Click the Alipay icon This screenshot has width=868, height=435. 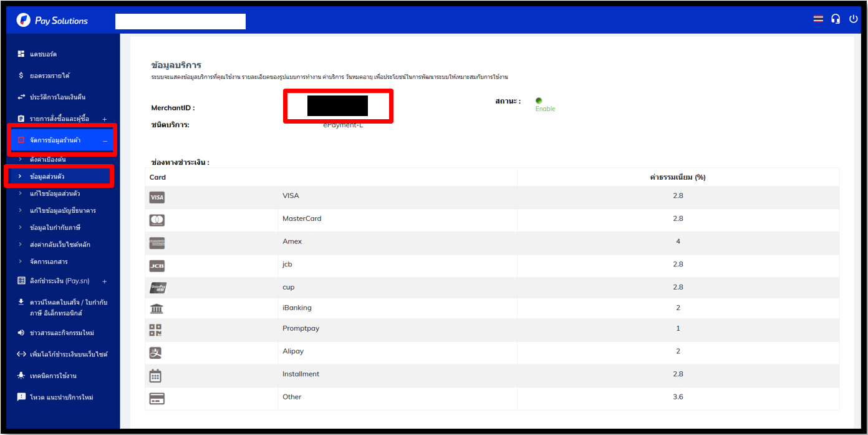click(x=156, y=353)
